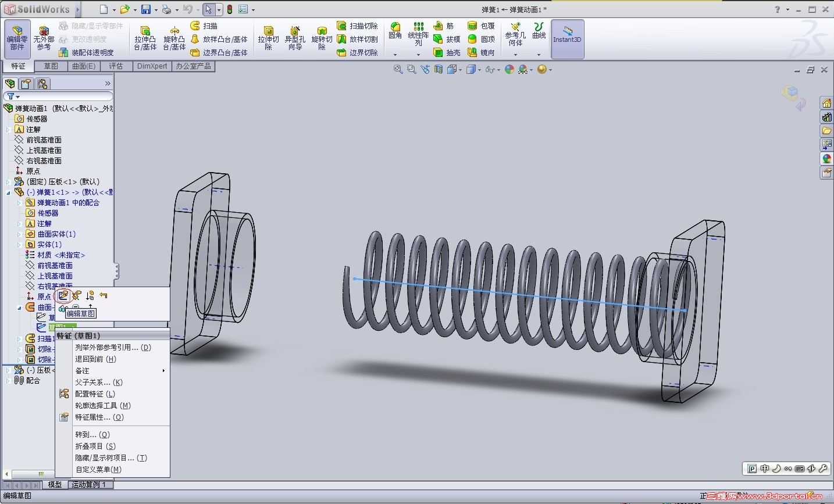This screenshot has width=834, height=504.
Task: Open SolidWorks Resources home icon in task pane
Action: pyautogui.click(x=826, y=103)
